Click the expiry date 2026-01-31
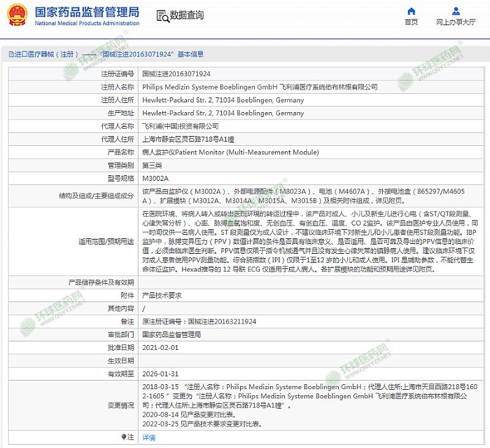The height and width of the screenshot is (448, 490). 160,373
